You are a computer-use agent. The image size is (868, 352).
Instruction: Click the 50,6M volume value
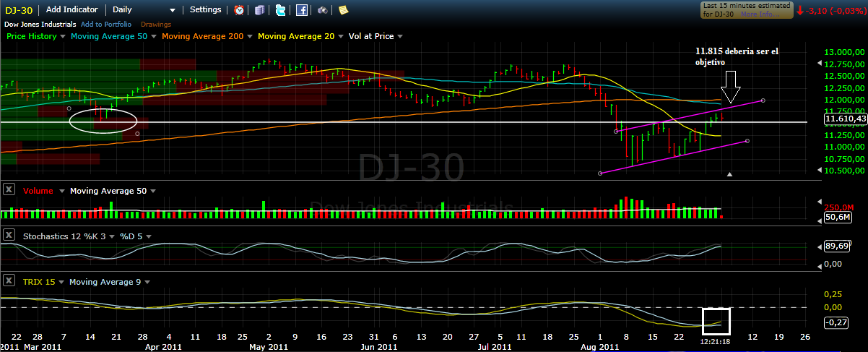tap(836, 217)
